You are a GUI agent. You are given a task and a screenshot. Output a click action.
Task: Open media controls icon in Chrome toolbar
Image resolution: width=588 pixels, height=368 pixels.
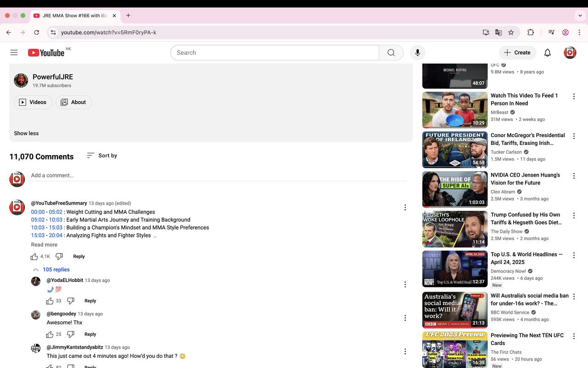click(551, 32)
